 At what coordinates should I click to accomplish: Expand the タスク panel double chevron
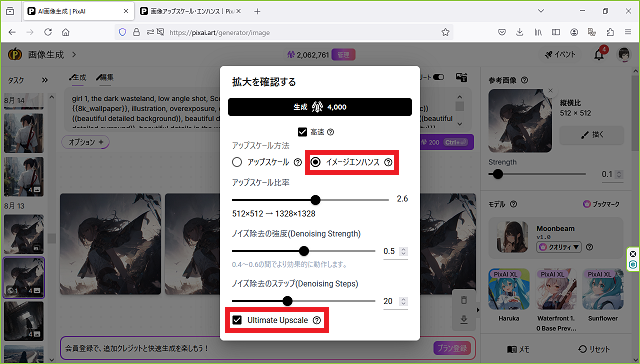44,80
